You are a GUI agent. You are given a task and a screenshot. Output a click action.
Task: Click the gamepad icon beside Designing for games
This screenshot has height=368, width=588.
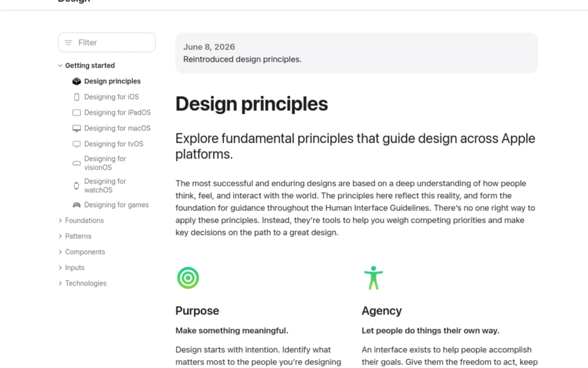tap(77, 205)
